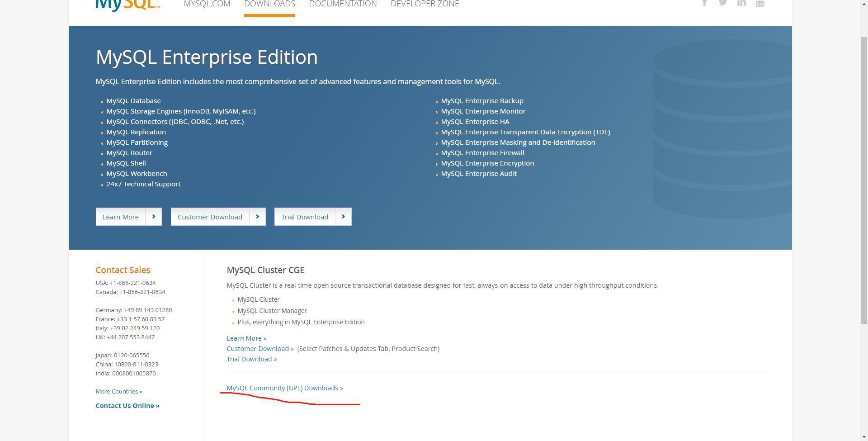Screen dimensions: 868x441
Task: Click MySQL Enterprise Encryption list item
Action: (x=487, y=163)
